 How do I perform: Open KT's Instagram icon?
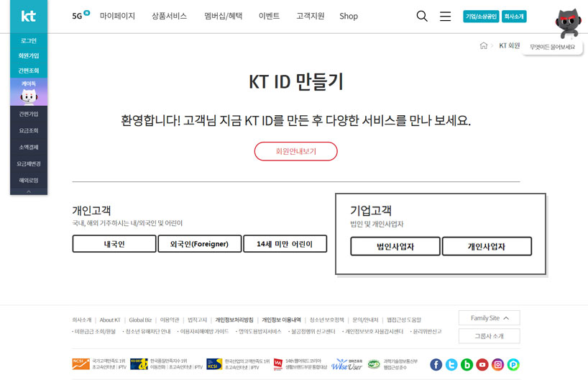(x=497, y=364)
